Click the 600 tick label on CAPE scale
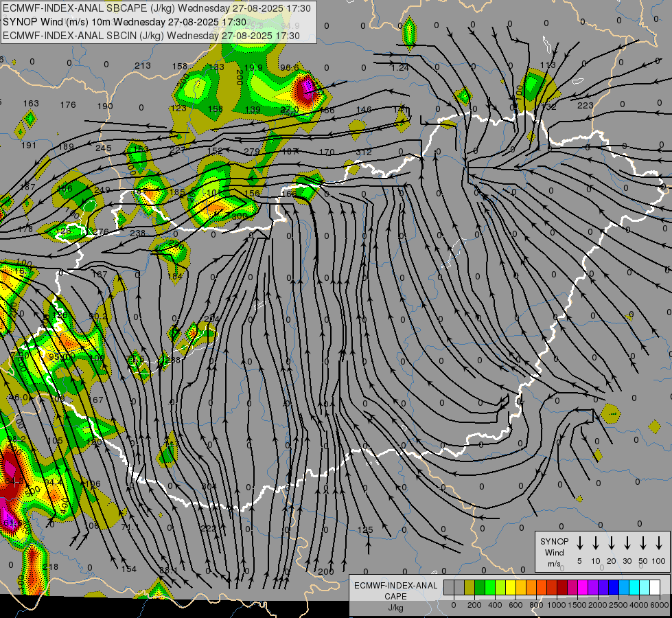The width and height of the screenshot is (672, 618). tap(515, 605)
